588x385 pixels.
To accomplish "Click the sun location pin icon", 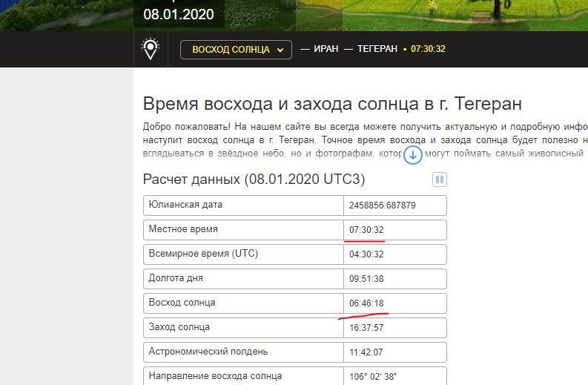I will 151,49.
